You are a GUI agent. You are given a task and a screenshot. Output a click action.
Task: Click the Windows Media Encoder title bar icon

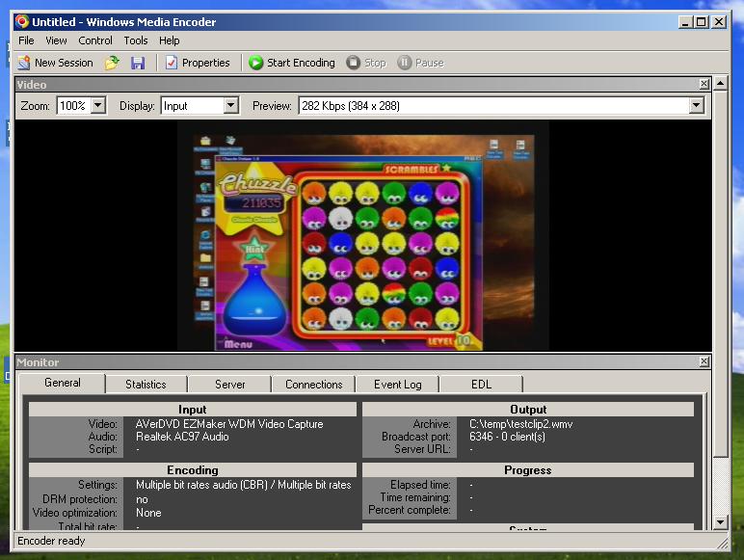click(x=22, y=21)
